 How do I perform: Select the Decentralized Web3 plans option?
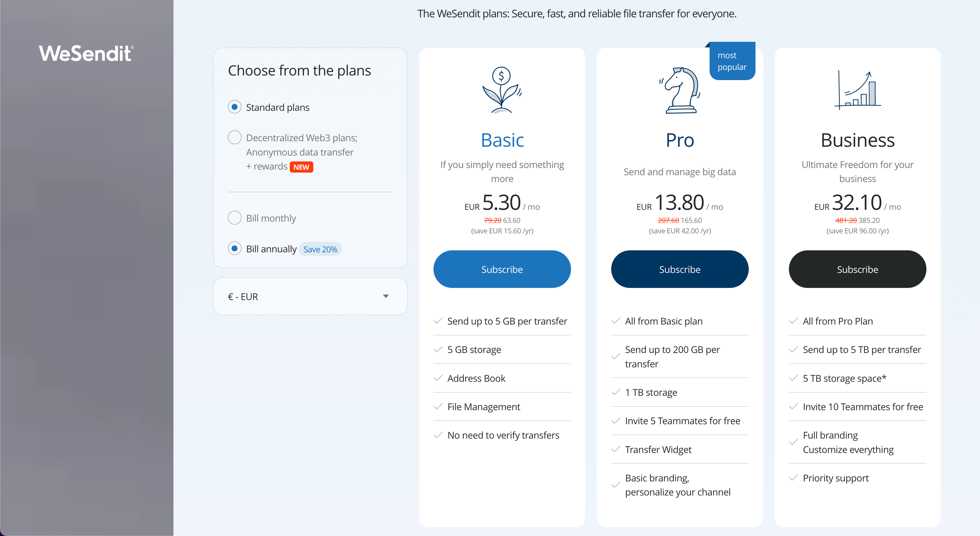coord(235,137)
